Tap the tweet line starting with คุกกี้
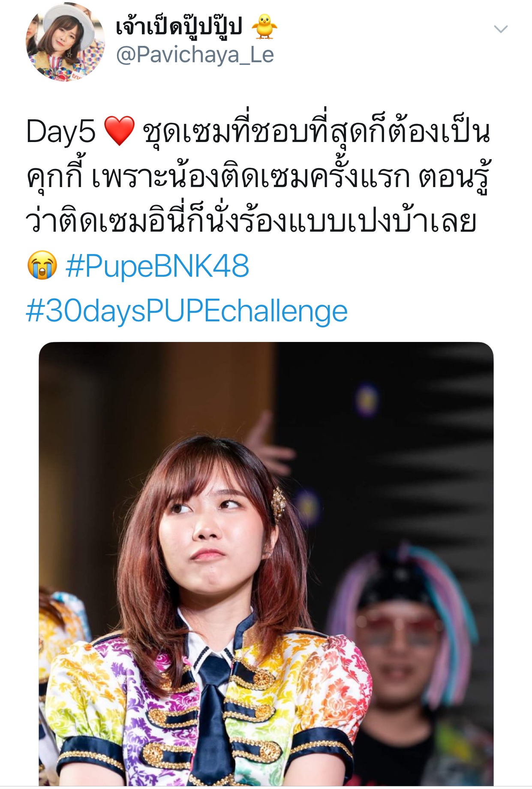 (258, 177)
